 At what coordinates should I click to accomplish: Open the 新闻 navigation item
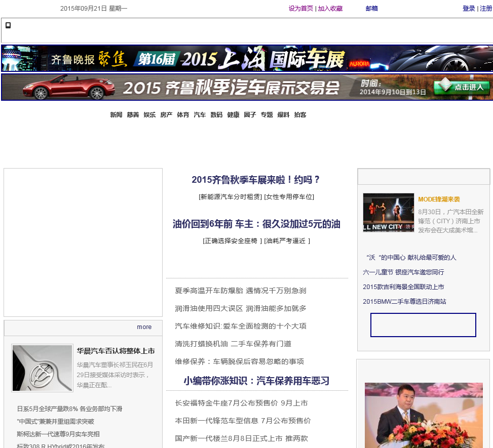point(116,115)
